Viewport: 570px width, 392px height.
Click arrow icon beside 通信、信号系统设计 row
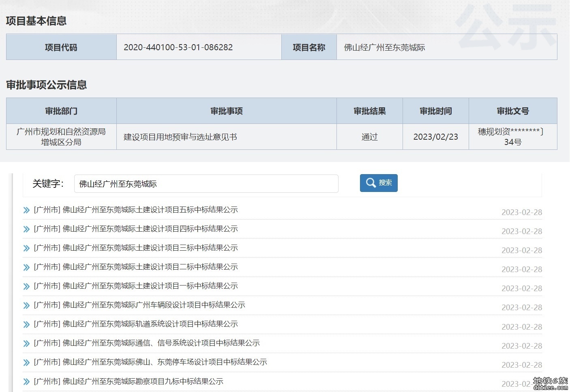(27, 343)
